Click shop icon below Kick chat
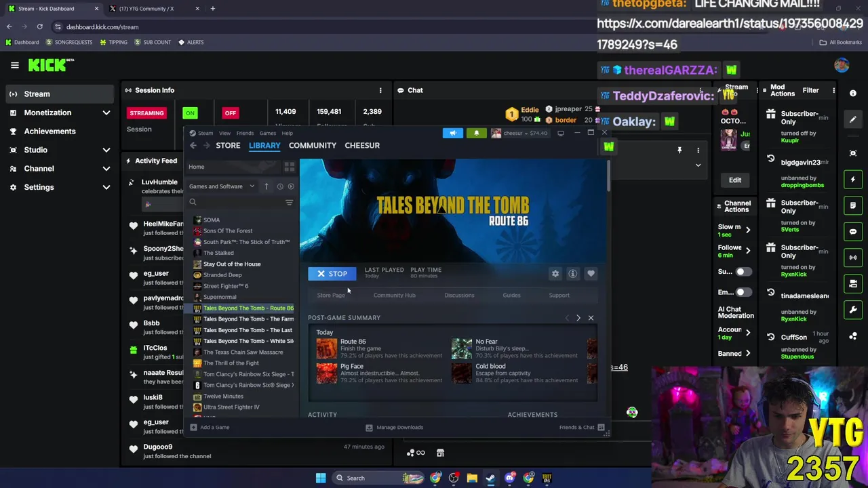 (440, 453)
